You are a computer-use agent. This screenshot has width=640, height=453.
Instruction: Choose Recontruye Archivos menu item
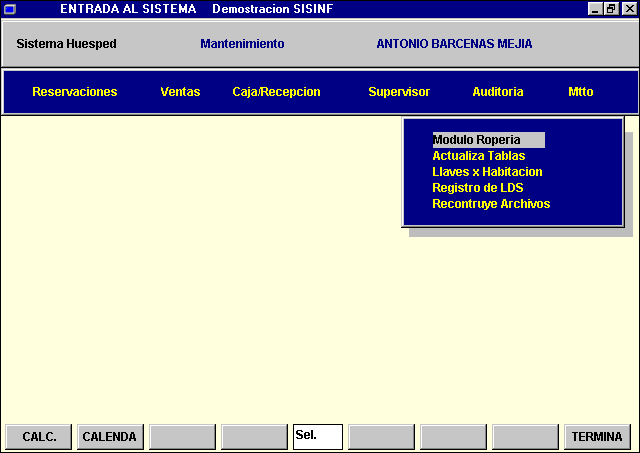coord(491,204)
